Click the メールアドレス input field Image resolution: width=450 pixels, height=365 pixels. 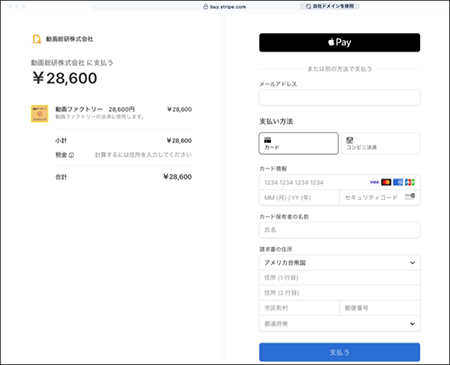(339, 98)
